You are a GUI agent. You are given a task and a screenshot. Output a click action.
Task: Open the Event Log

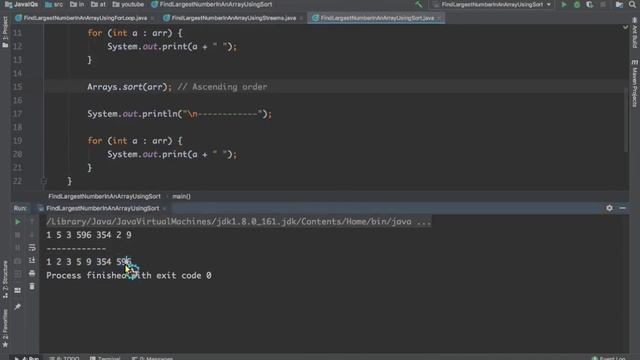(x=609, y=358)
